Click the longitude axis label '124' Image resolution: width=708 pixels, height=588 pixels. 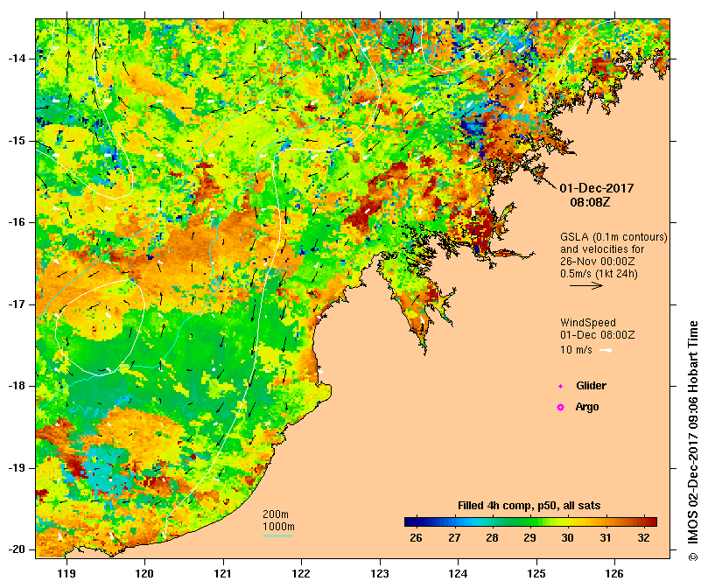point(458,573)
